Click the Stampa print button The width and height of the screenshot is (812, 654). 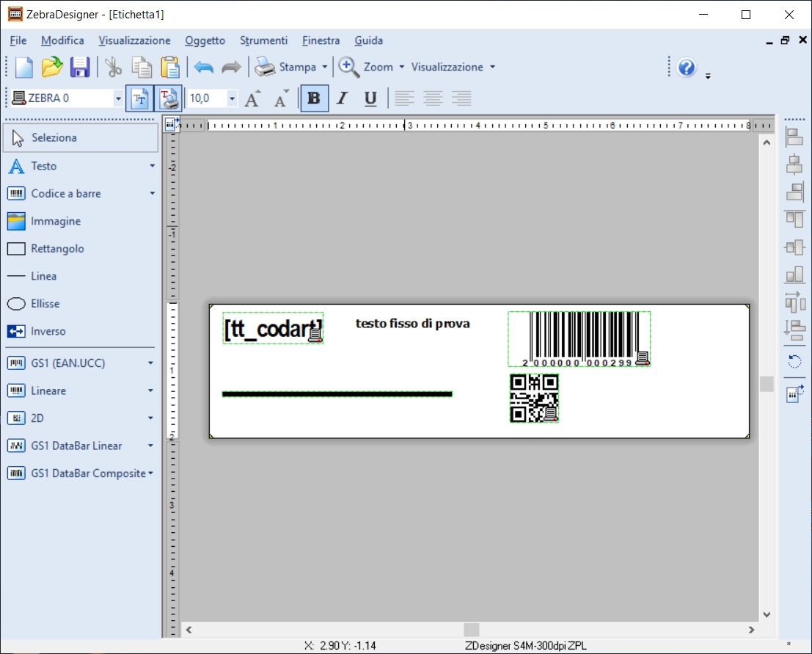pyautogui.click(x=287, y=67)
